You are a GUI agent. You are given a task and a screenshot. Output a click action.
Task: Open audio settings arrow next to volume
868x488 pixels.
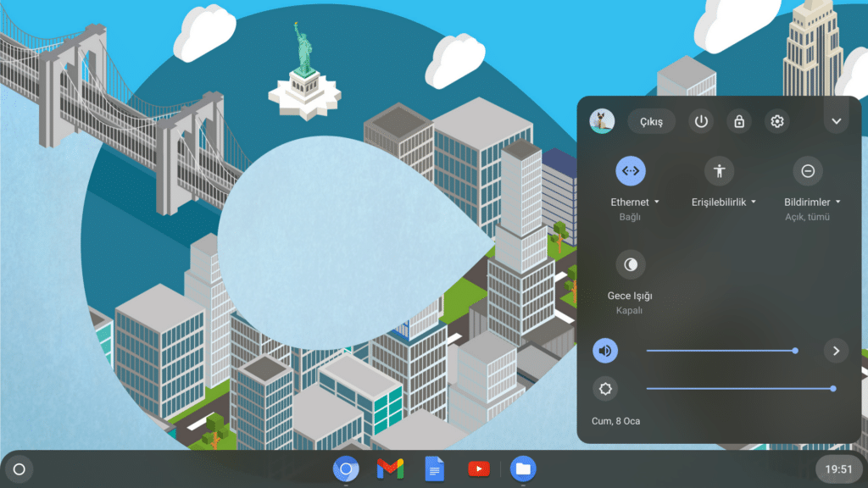click(836, 351)
